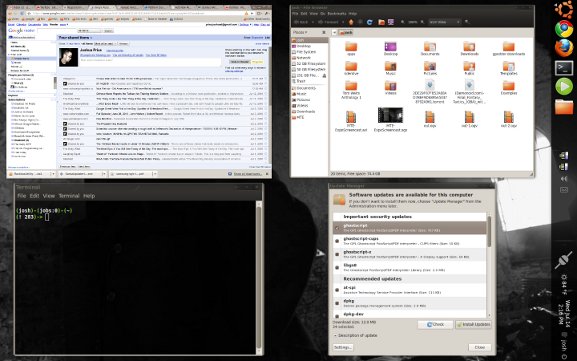
Task: Launch Chrome from the side dock
Action: click(x=564, y=29)
